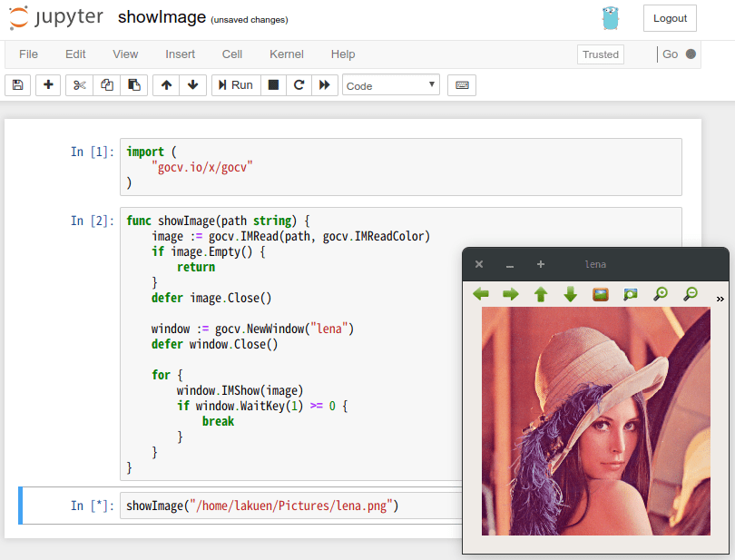Viewport: 735px width, 560px height.
Task: Click the Go gopher mascot icon
Action: pos(611,18)
